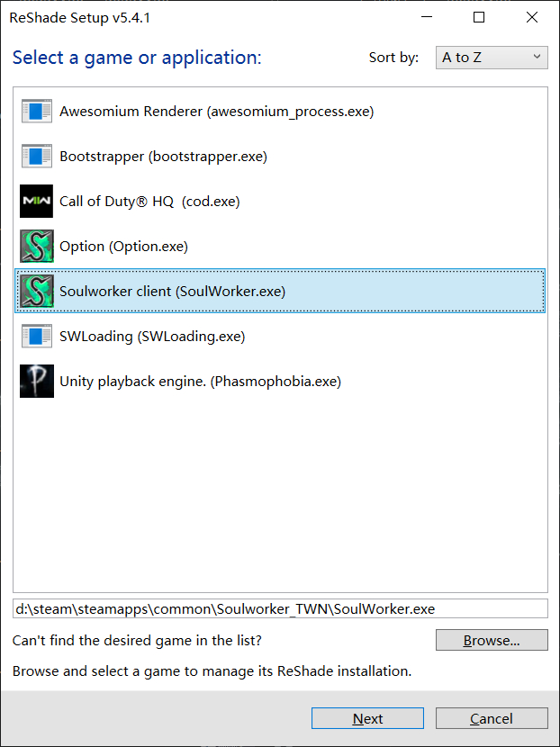The image size is (560, 747).
Task: Click the Bootstrapper application icon
Action: tap(37, 157)
